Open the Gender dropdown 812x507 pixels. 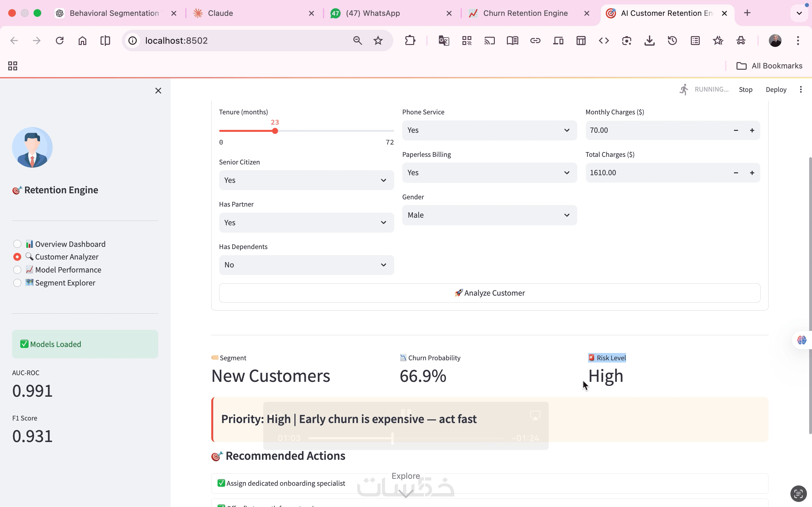(489, 215)
